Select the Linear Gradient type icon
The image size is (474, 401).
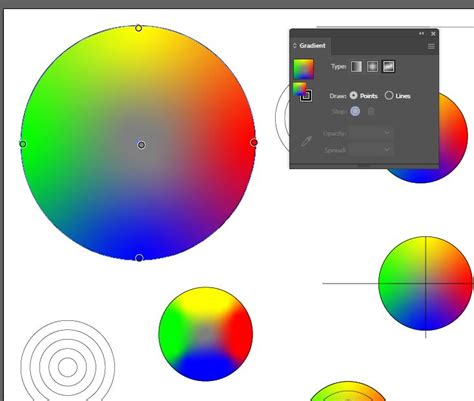point(356,67)
